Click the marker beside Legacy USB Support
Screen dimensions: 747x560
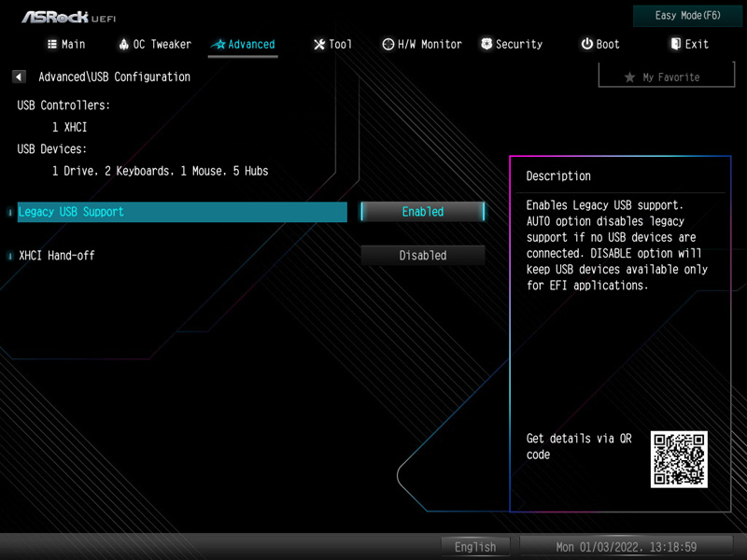click(10, 213)
